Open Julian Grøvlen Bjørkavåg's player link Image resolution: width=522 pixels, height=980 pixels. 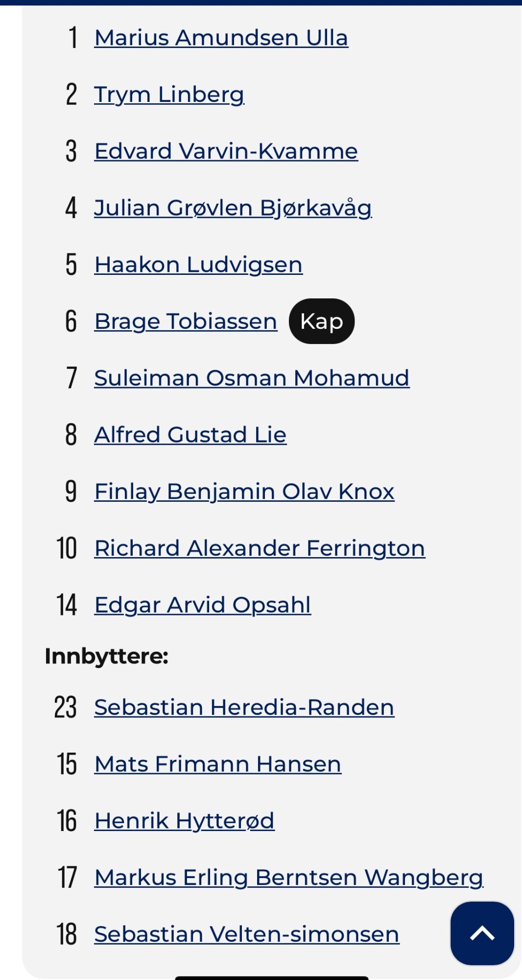click(233, 208)
